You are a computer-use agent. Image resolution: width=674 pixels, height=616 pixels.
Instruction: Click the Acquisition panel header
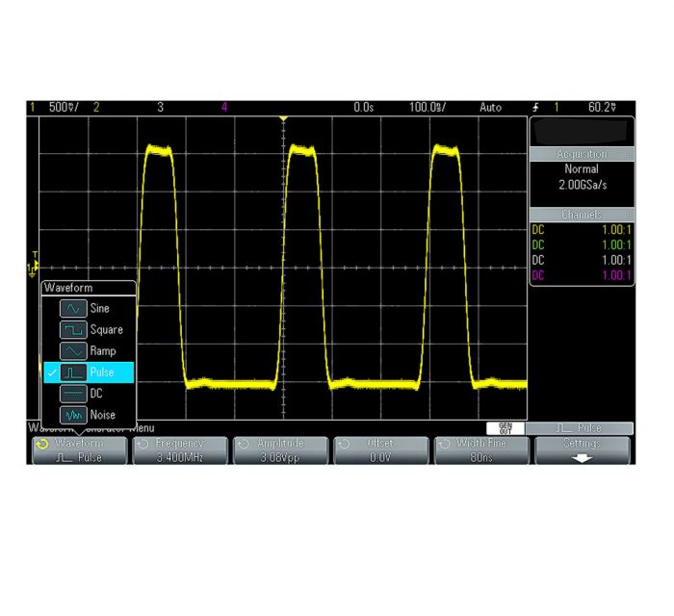tap(581, 154)
